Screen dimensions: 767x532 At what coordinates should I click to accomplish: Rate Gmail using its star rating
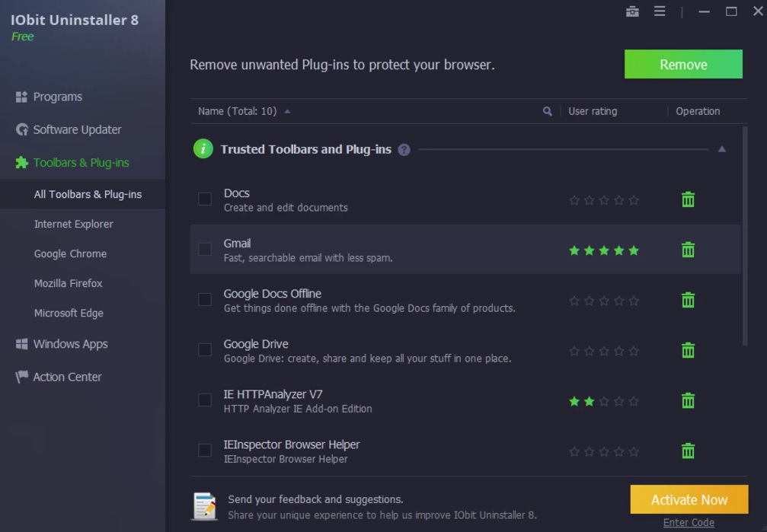pos(604,251)
